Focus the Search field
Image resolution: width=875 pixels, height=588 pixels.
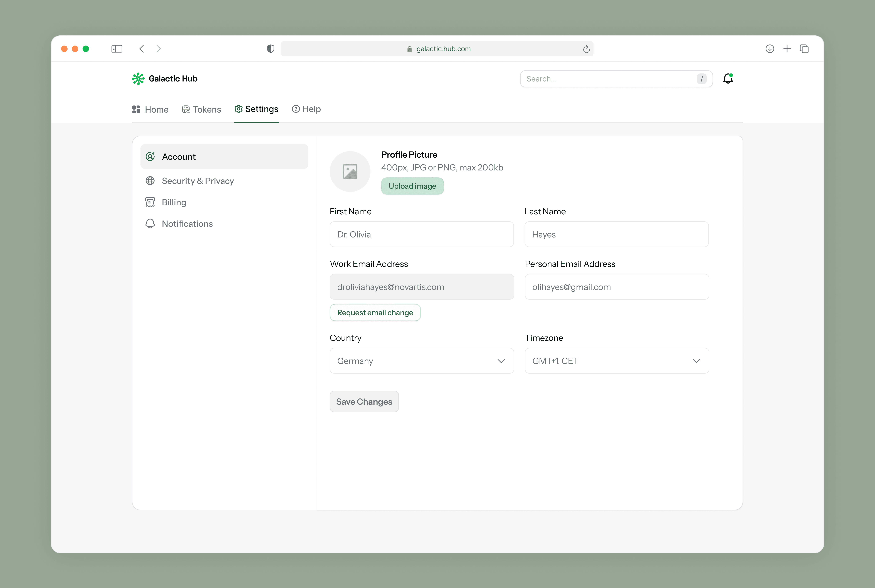point(616,79)
